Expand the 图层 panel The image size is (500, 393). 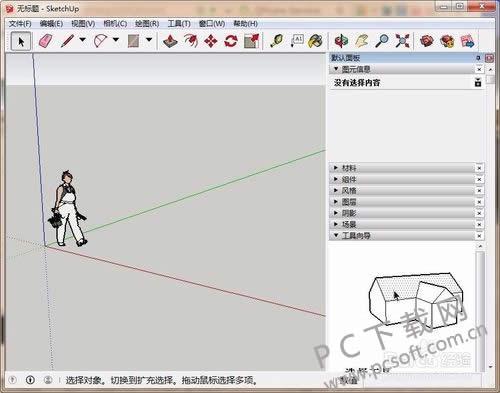click(x=336, y=202)
